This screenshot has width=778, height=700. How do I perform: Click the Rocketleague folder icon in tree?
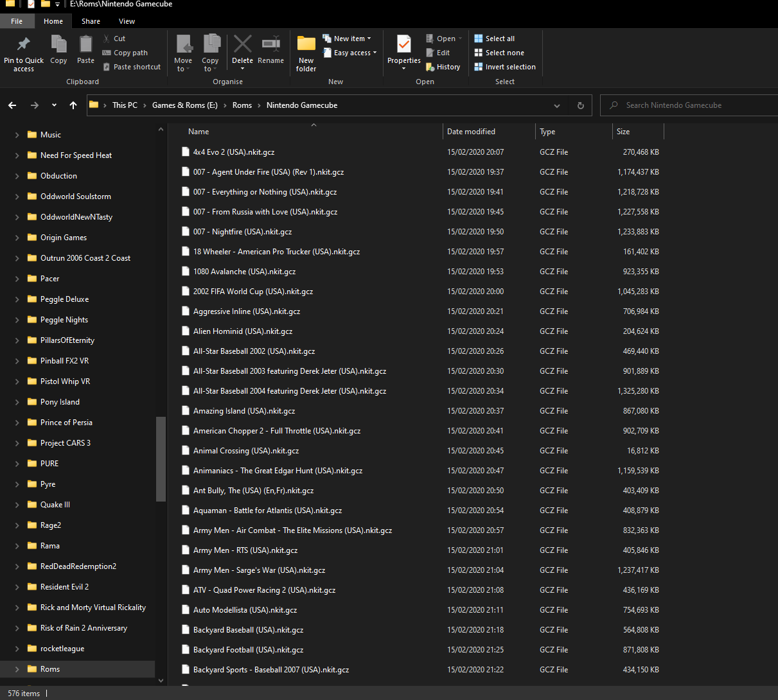[32, 649]
